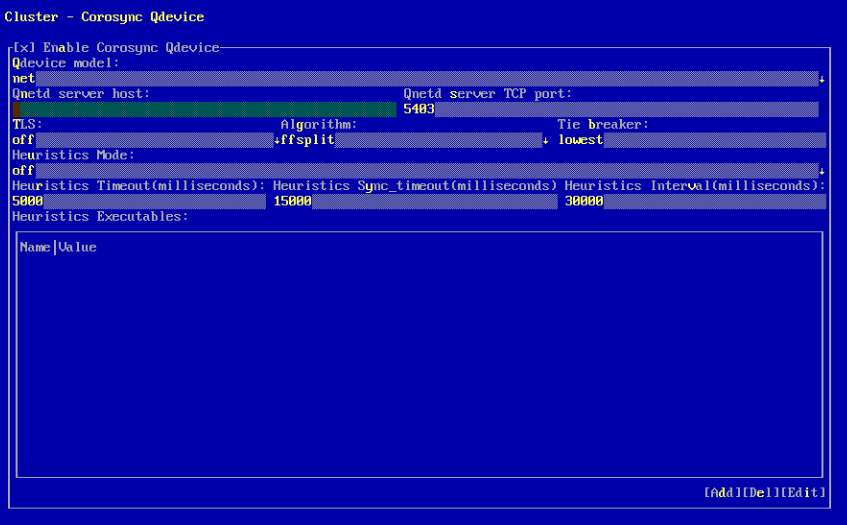
Task: Focus the Heuristics Sync_timeout field with 15000
Action: [414, 201]
